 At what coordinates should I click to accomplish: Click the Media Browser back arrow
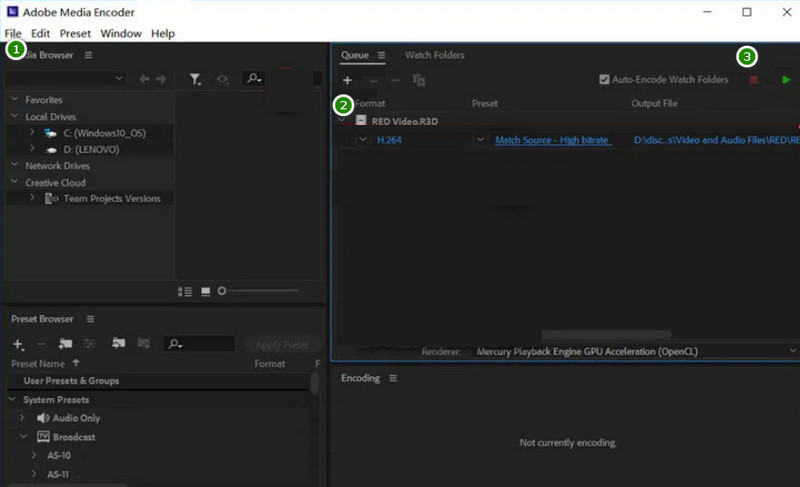(x=144, y=79)
